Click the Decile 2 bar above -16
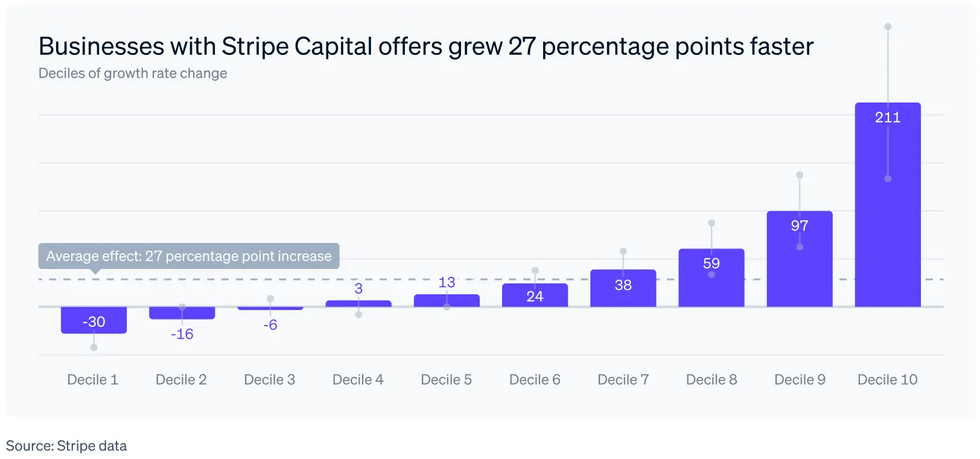Image resolution: width=980 pixels, height=459 pixels. click(x=182, y=313)
